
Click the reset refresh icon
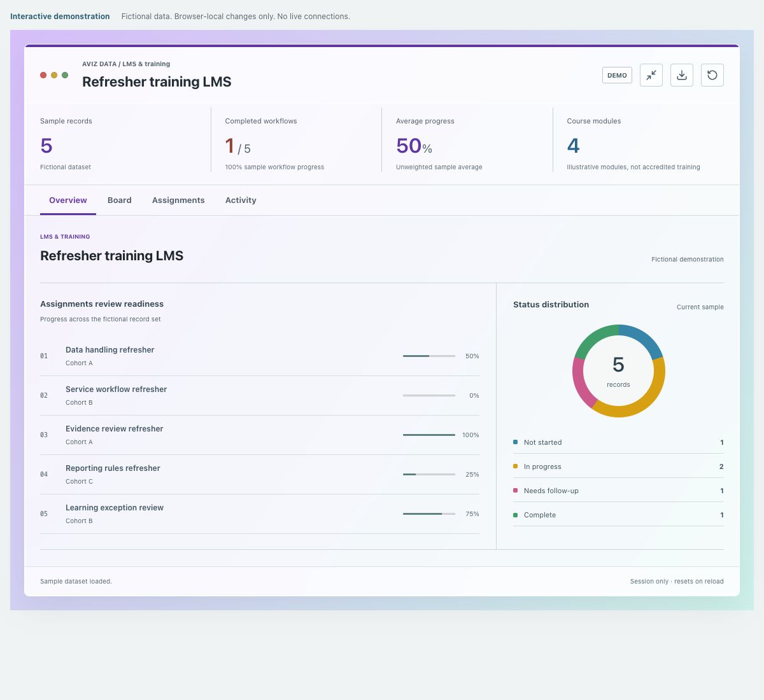pyautogui.click(x=712, y=75)
